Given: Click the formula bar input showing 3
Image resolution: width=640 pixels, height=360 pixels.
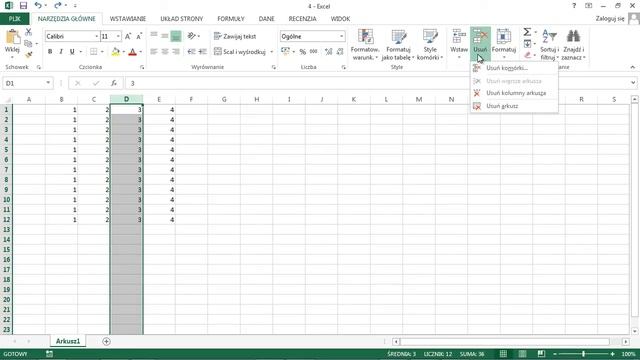Looking at the screenshot, I should pyautogui.click(x=378, y=83).
